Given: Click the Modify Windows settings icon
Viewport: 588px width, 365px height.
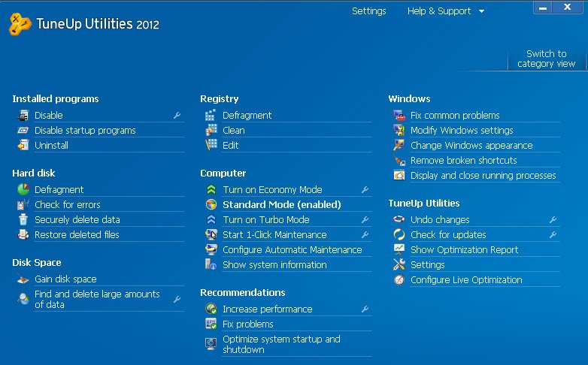Looking at the screenshot, I should 399,130.
